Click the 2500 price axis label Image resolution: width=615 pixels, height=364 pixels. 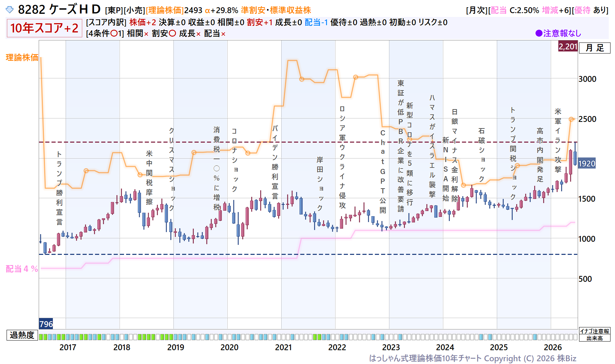click(587, 119)
